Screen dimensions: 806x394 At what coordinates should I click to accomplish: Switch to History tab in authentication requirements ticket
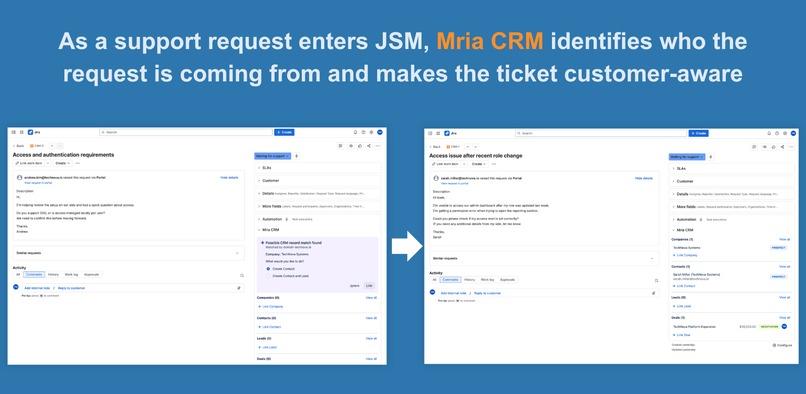click(53, 275)
